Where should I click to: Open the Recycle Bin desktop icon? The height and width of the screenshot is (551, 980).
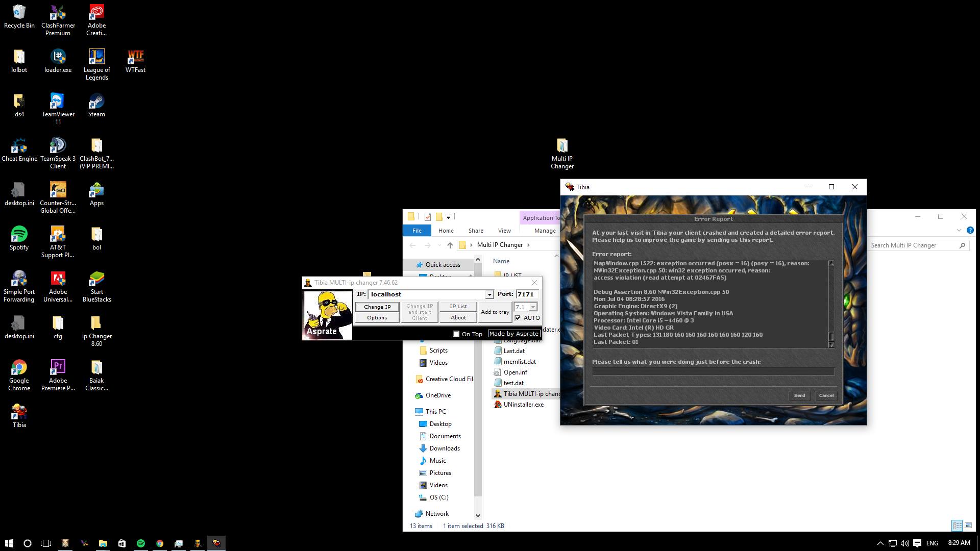19,17
